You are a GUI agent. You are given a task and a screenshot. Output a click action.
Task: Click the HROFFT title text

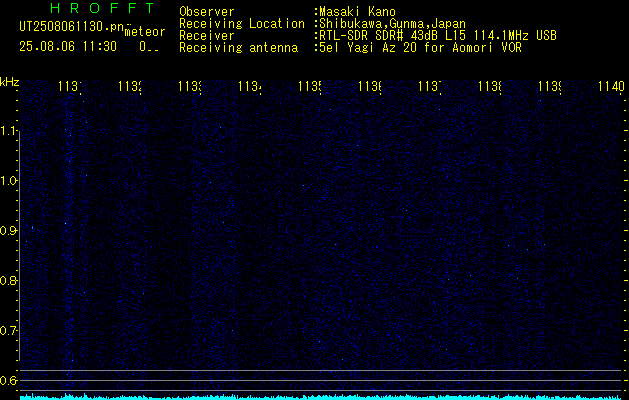tap(103, 8)
